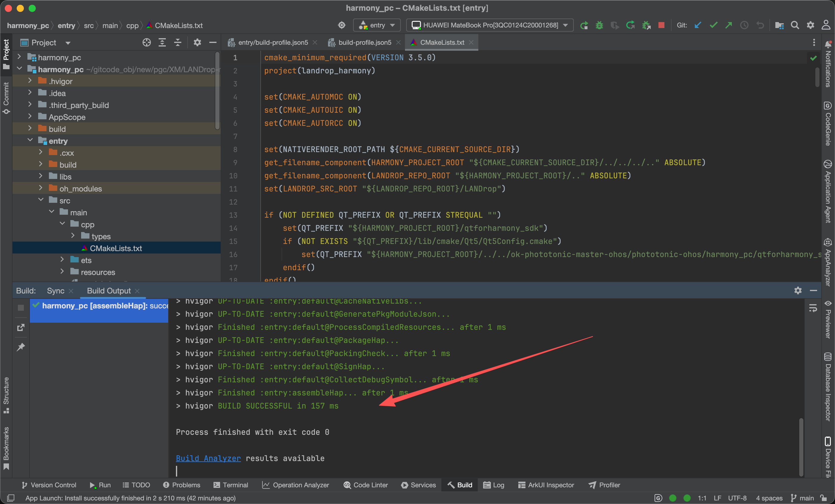This screenshot has height=504, width=835.
Task: Expand the oh_modules folder
Action: 41,188
